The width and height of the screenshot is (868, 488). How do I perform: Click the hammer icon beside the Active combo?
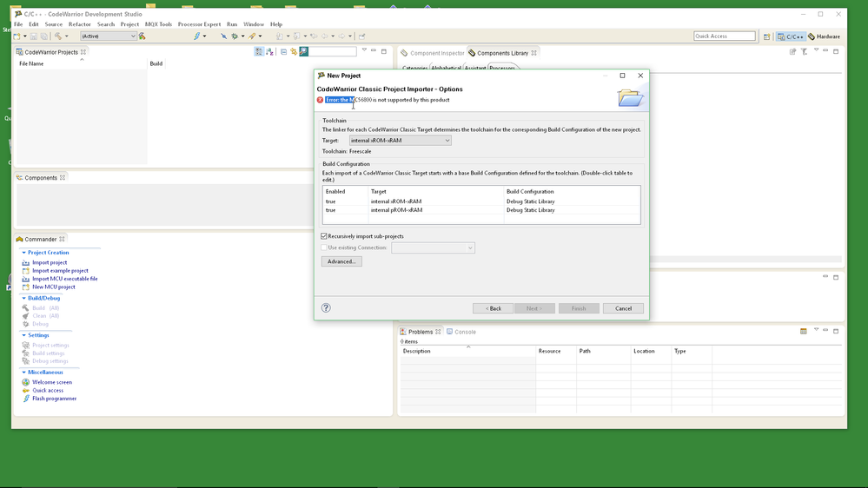coord(142,36)
